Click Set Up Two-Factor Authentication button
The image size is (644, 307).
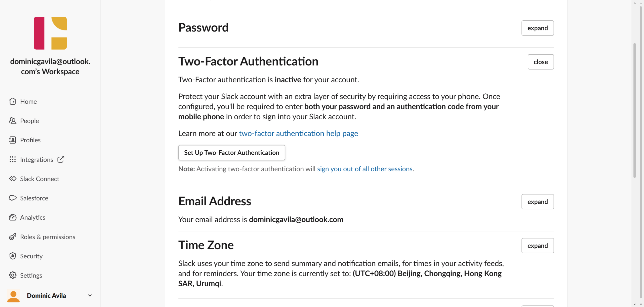tap(231, 153)
